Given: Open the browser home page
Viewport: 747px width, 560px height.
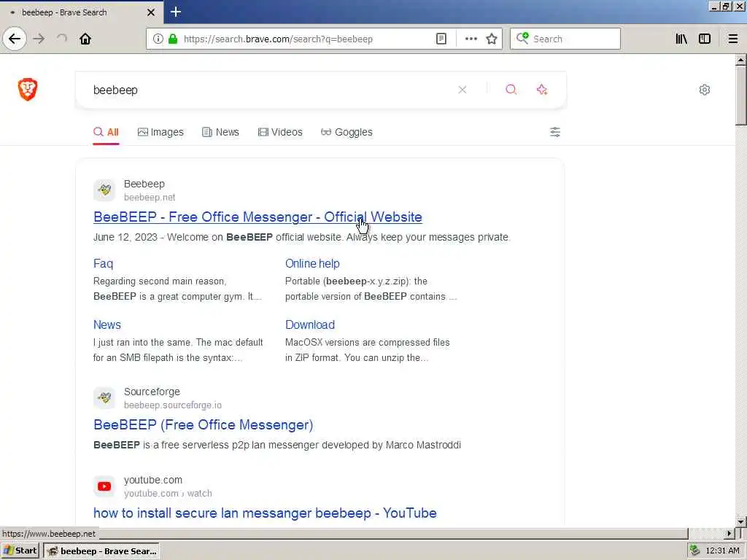Looking at the screenshot, I should pos(85,39).
